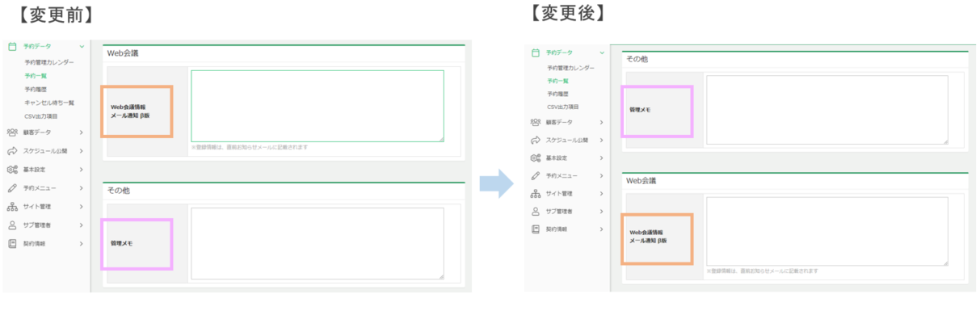This screenshot has height=311, width=980.
Task: Expand サイト管理 with its arrow in 変更後
Action: coord(601,193)
